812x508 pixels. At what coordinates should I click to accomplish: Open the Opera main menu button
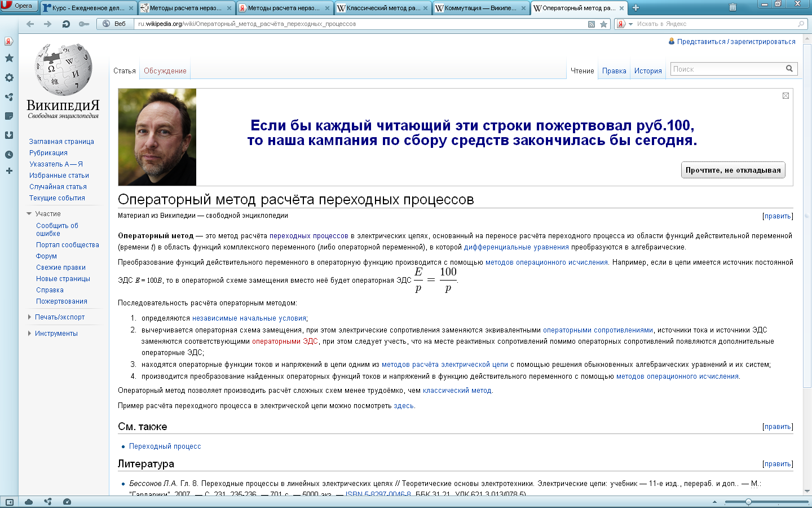19,6
